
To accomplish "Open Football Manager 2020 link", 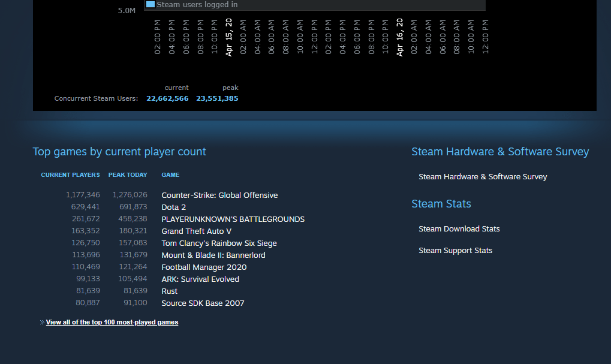I will click(204, 267).
